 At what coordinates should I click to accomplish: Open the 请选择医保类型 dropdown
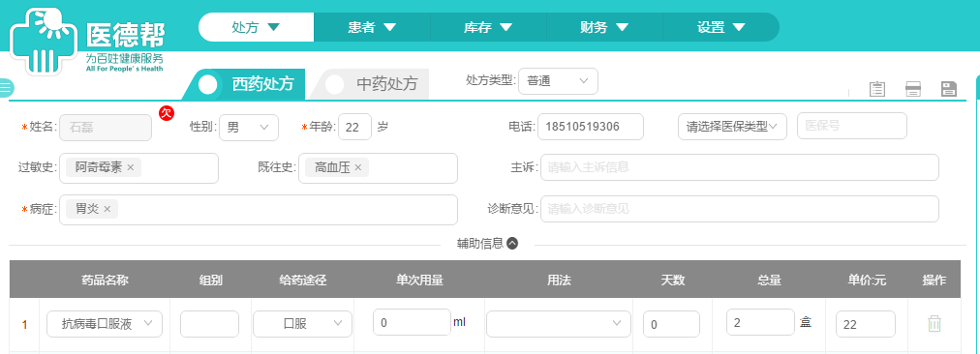coord(732,126)
